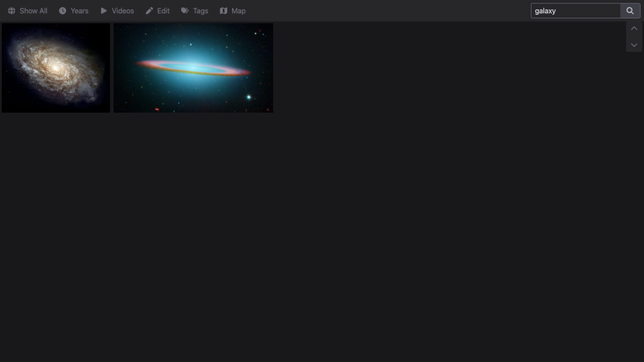Open the Sombrero galaxy infrared thumbnail
The width and height of the screenshot is (644, 362).
click(x=193, y=68)
